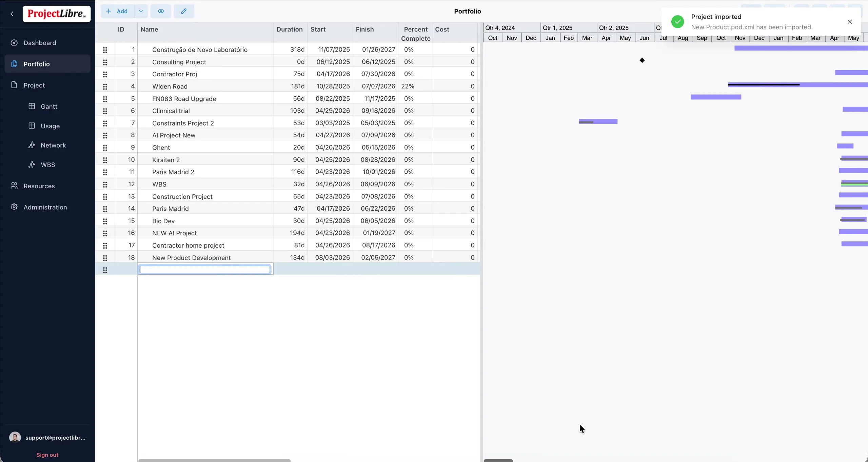The height and width of the screenshot is (462, 868).
Task: Open the Gantt view
Action: (x=49, y=107)
